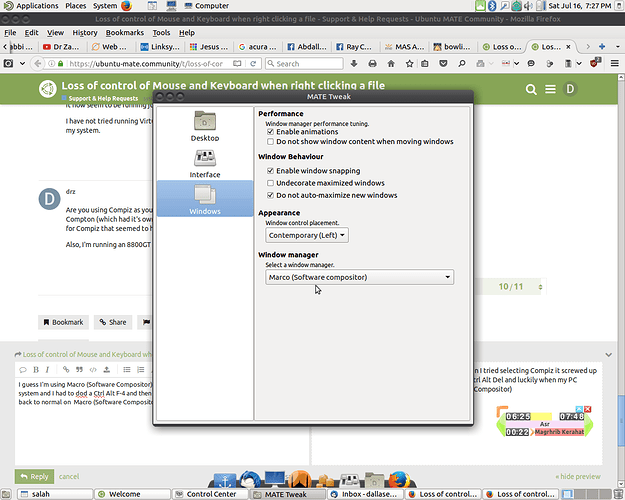This screenshot has width=625, height=500.
Task: Close the active Los... browser tab
Action: (x=568, y=47)
